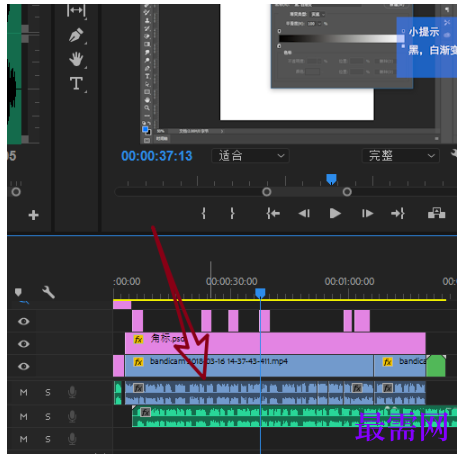
Task: Click the 00:00:30:00 ruler mark
Action: point(231,282)
